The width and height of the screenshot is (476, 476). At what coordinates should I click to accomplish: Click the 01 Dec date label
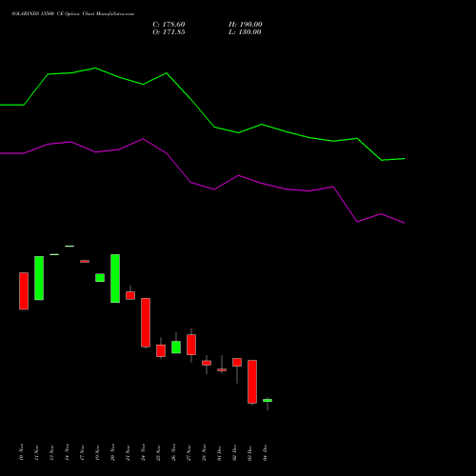point(219,452)
